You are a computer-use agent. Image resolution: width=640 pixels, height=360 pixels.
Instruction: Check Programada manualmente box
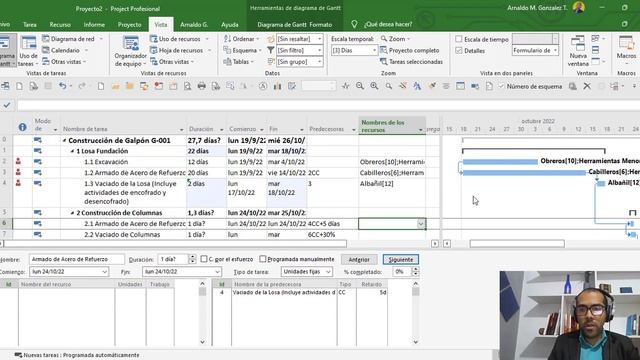click(x=263, y=259)
